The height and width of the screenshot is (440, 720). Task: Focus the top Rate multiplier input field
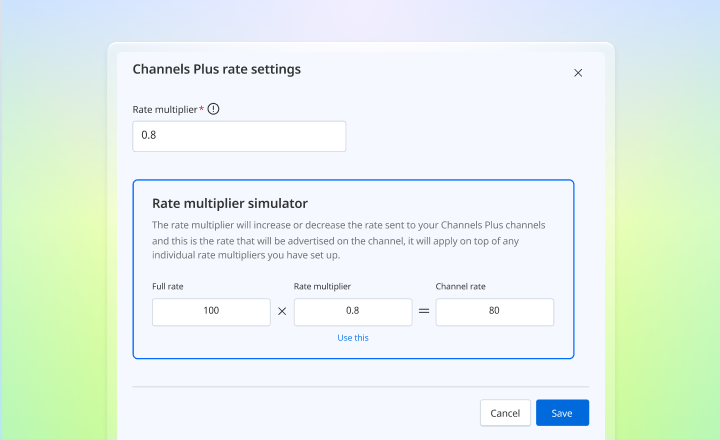pos(239,136)
